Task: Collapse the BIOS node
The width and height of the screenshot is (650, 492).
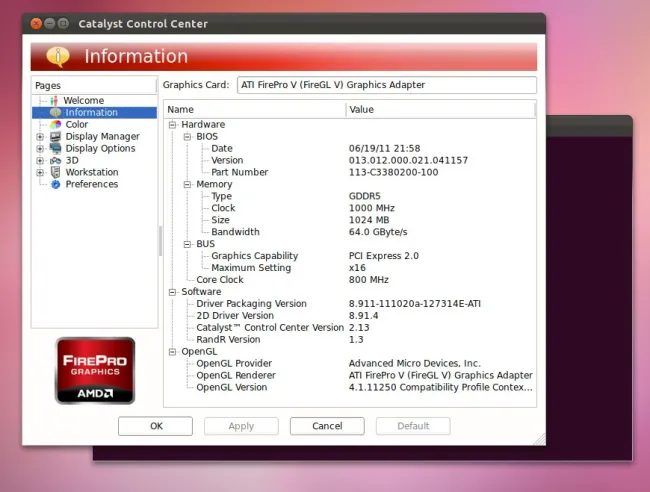Action: click(187, 137)
